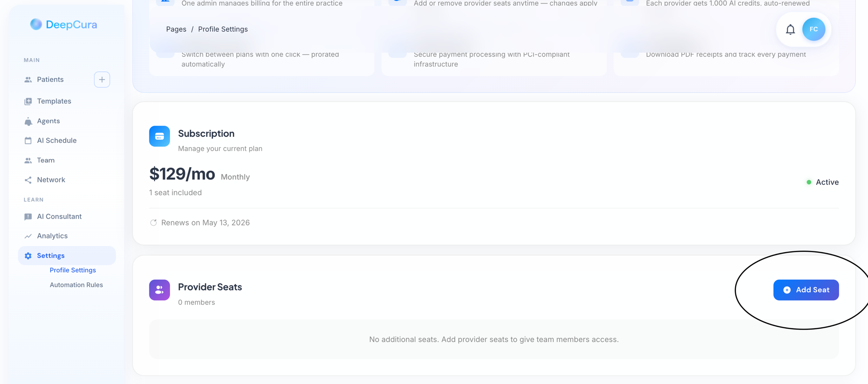Click the AI Schedule calendar icon

(x=28, y=140)
